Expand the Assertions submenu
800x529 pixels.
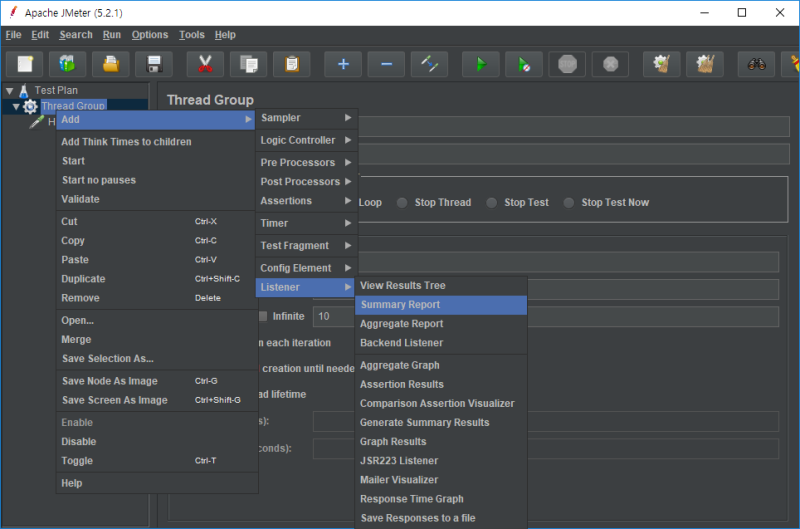[x=306, y=201]
